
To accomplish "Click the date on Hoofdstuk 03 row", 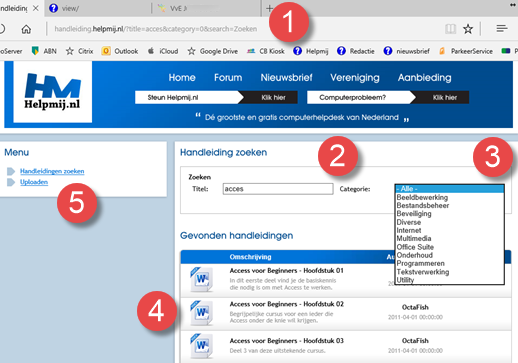I will click(415, 351).
